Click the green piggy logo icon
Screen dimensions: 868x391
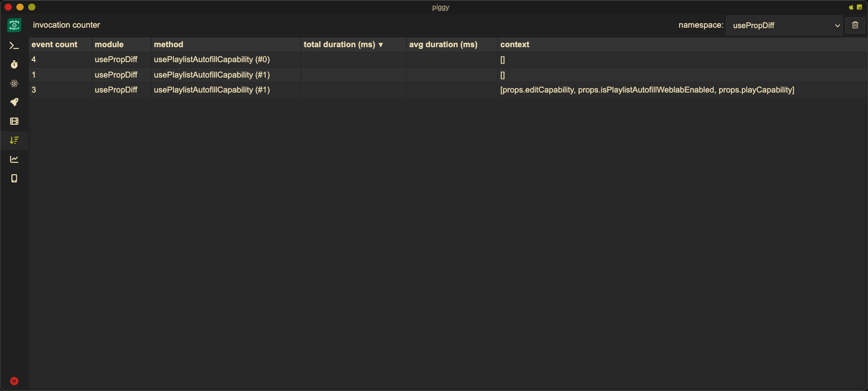click(14, 25)
